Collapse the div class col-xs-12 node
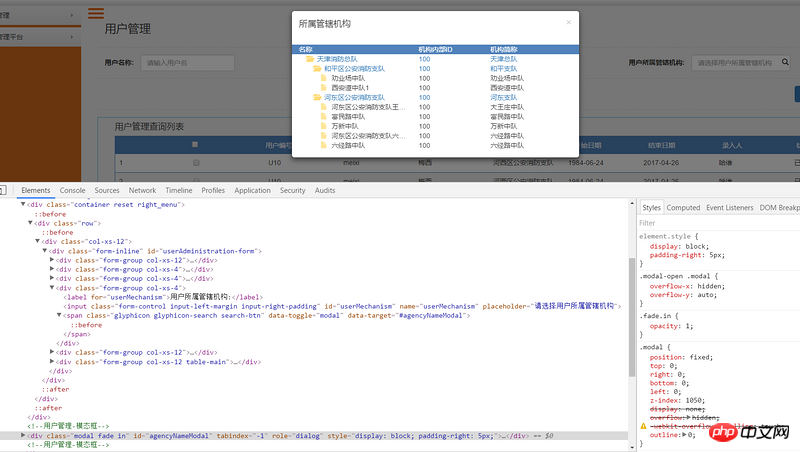 [x=37, y=241]
